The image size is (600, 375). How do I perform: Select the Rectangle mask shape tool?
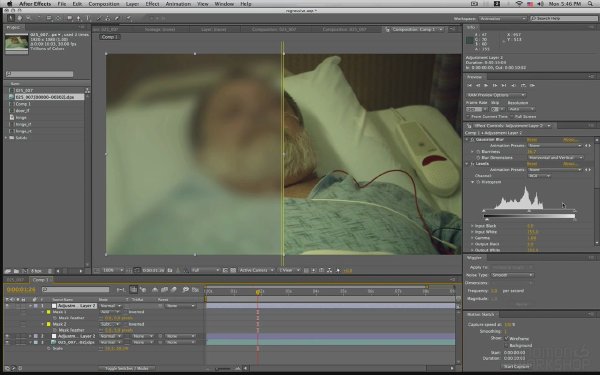70,18
